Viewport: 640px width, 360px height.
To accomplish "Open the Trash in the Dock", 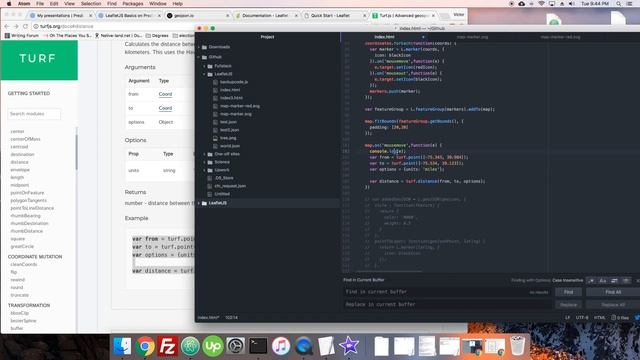I will click(x=518, y=346).
